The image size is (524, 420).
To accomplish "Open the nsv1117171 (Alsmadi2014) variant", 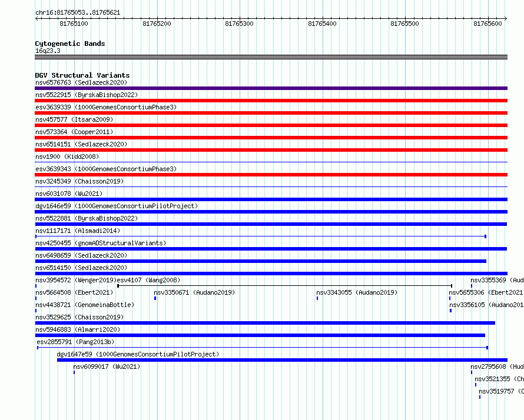I will (x=78, y=231).
